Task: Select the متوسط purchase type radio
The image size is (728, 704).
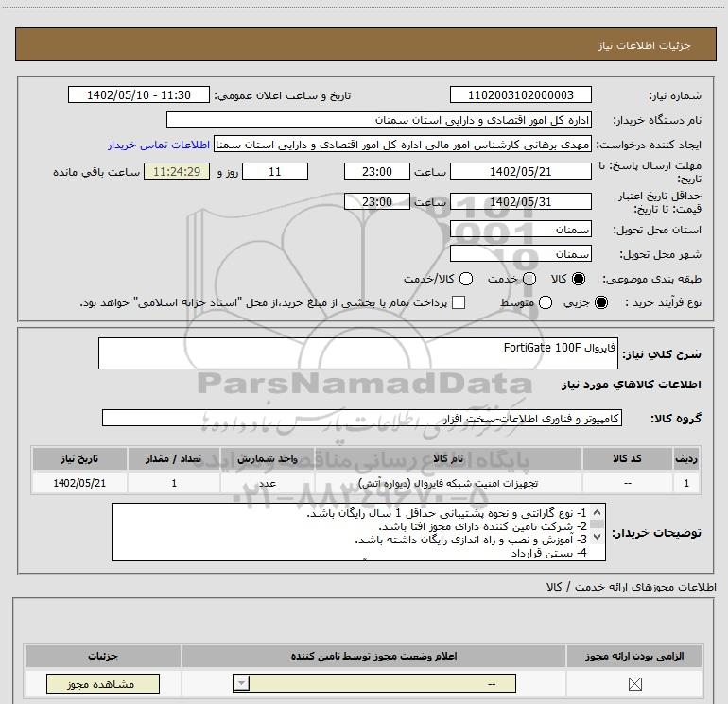Action: tap(546, 302)
